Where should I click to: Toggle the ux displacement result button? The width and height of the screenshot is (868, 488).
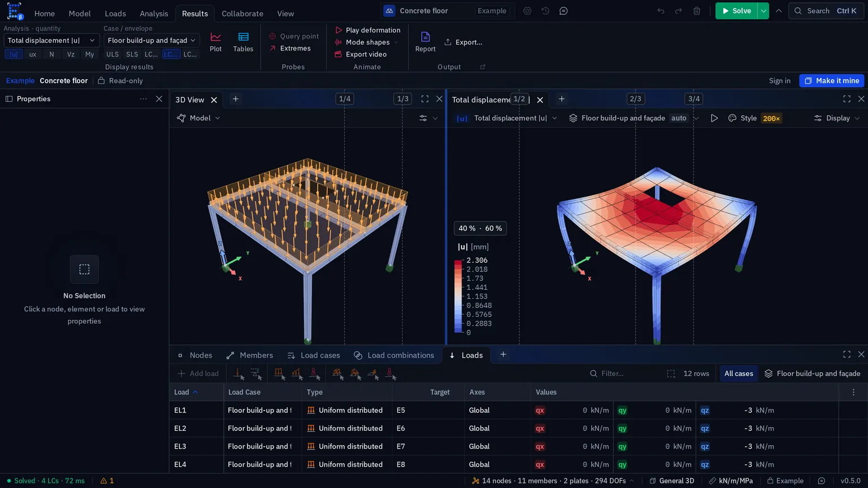33,54
